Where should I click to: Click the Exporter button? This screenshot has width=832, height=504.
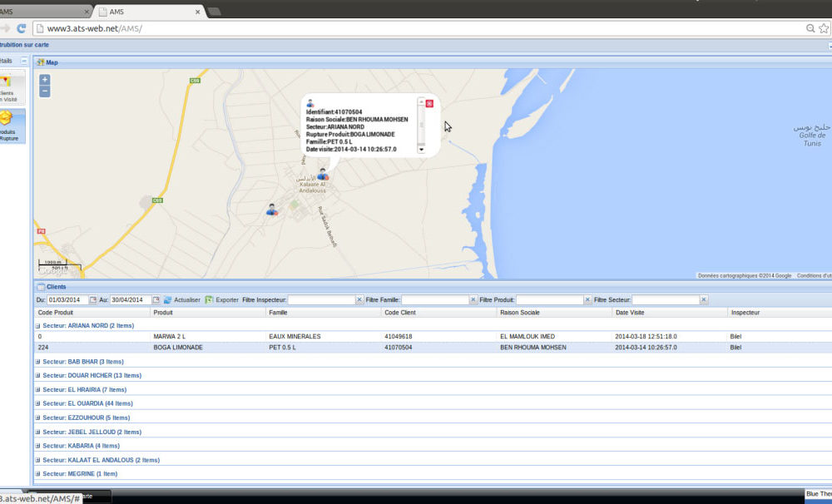tap(222, 299)
